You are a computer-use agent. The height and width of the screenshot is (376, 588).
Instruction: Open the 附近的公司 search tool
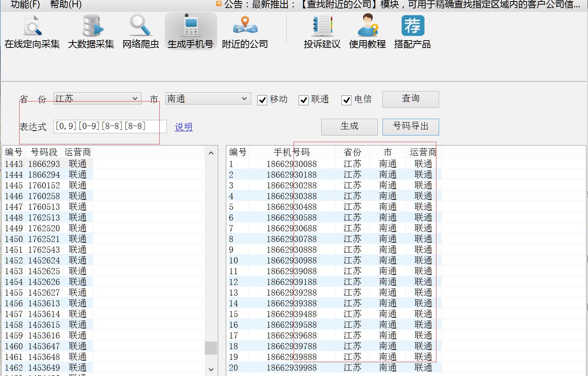[245, 31]
